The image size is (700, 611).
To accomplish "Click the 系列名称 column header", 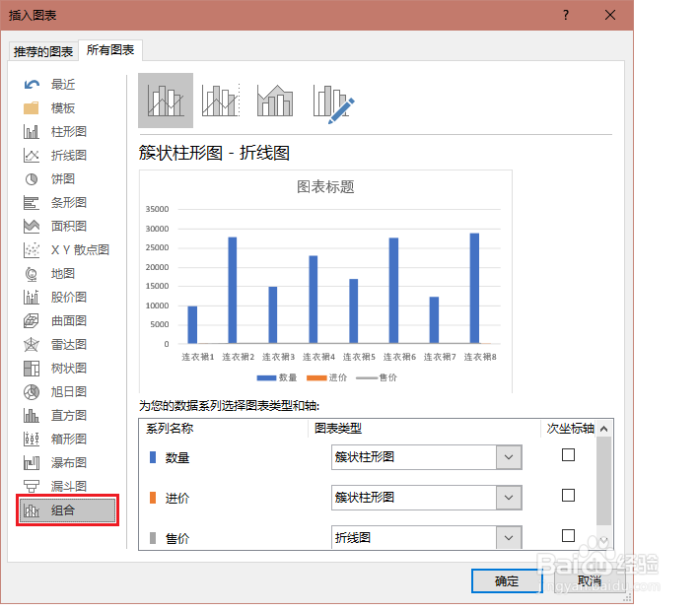I will click(170, 429).
